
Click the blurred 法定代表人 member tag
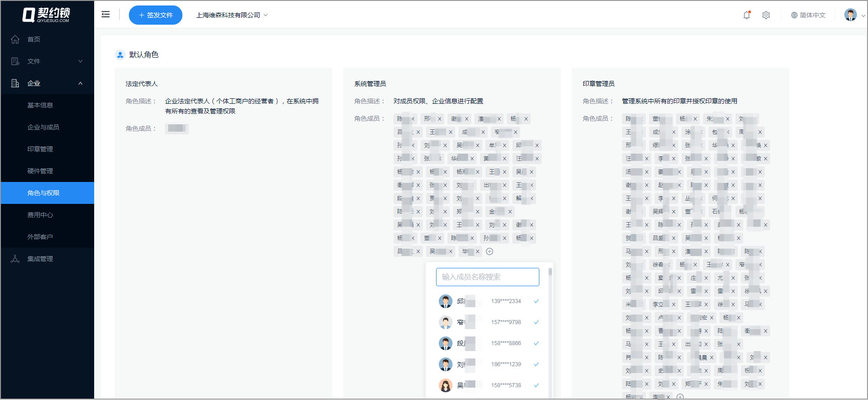177,128
